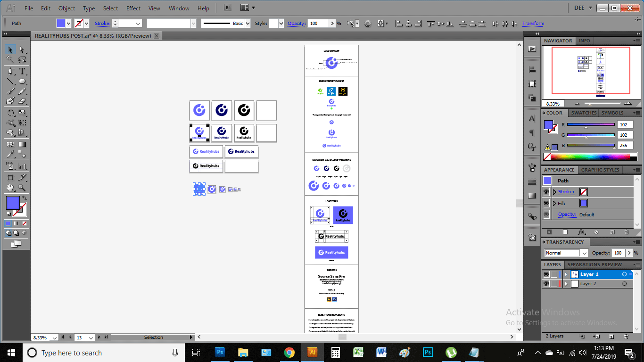Open the Character panel icon in the dock
This screenshot has width=644, height=362.
tap(532, 118)
